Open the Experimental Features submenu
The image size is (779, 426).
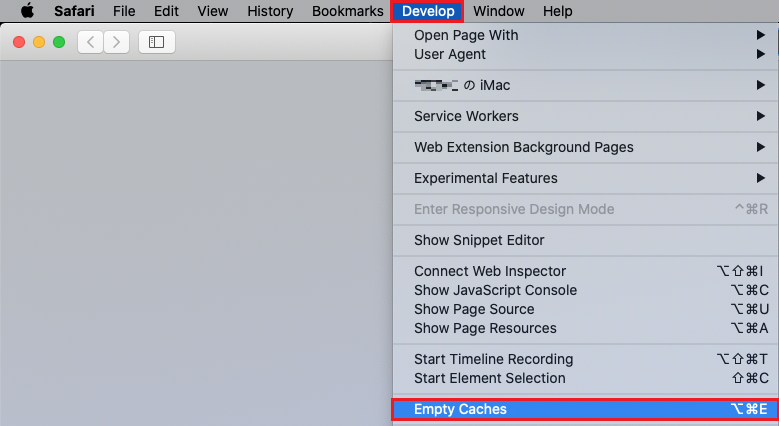[586, 178]
